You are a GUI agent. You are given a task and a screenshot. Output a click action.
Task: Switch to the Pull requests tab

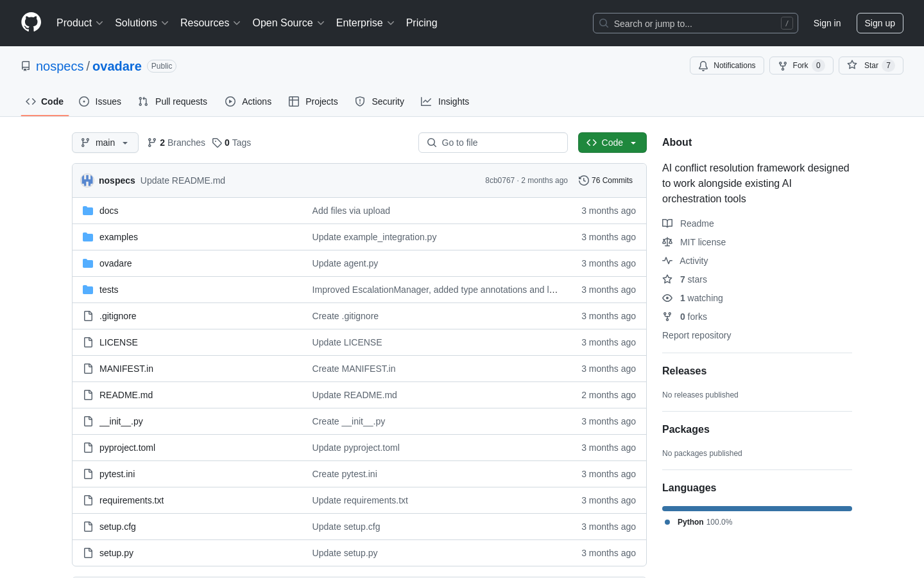173,101
